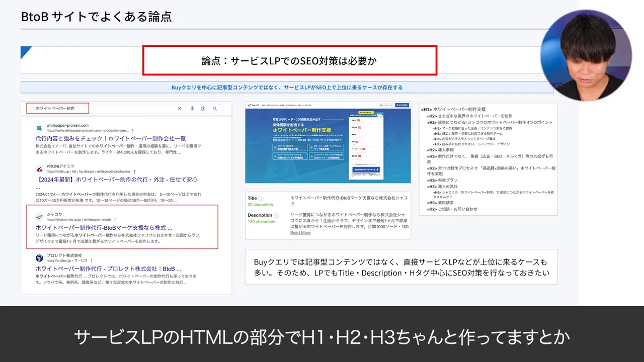Clear the search query with the X icon

[x=180, y=109]
